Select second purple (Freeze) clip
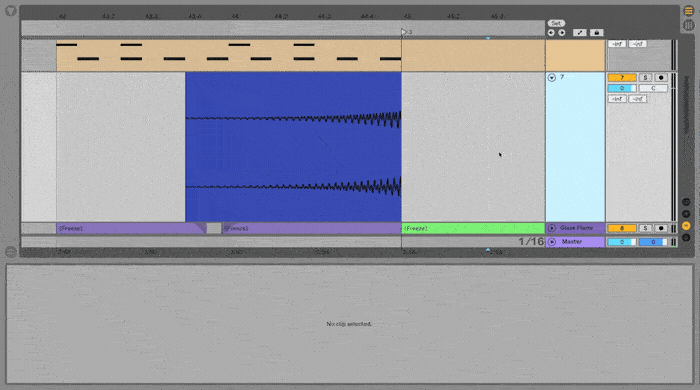 coord(311,228)
